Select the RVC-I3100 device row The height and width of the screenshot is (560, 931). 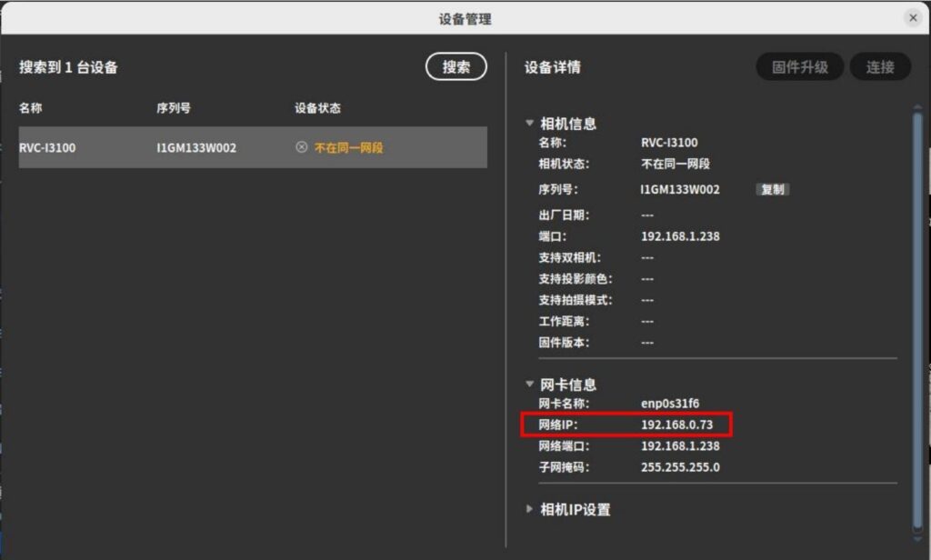pyautogui.click(x=253, y=147)
